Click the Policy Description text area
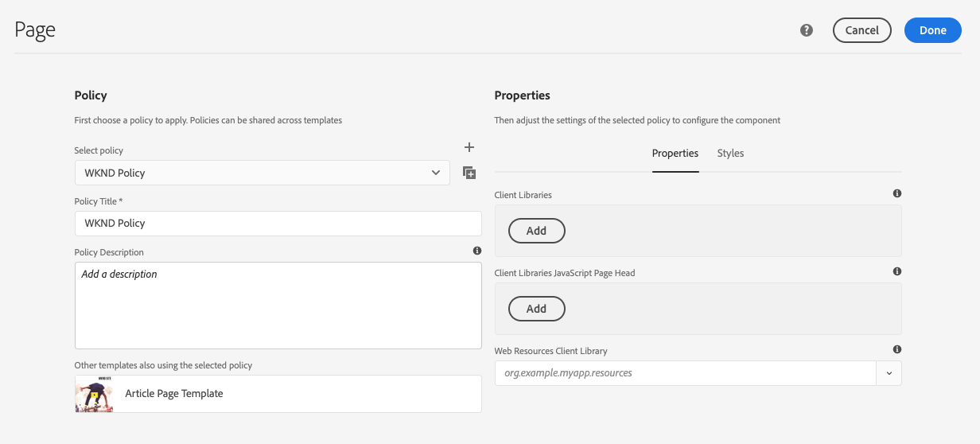 278,306
